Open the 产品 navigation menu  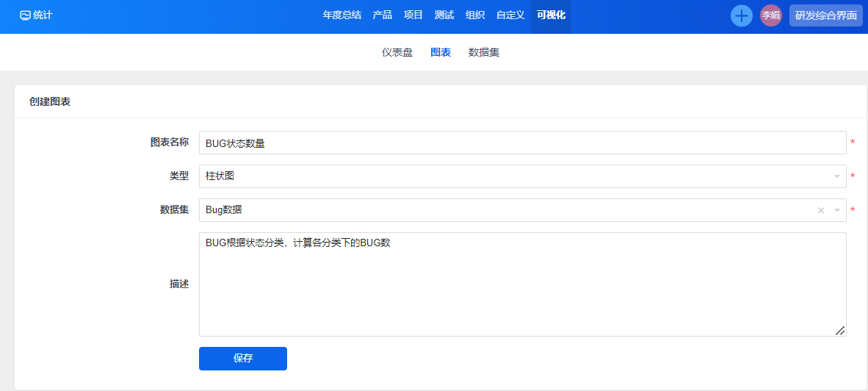click(x=383, y=15)
